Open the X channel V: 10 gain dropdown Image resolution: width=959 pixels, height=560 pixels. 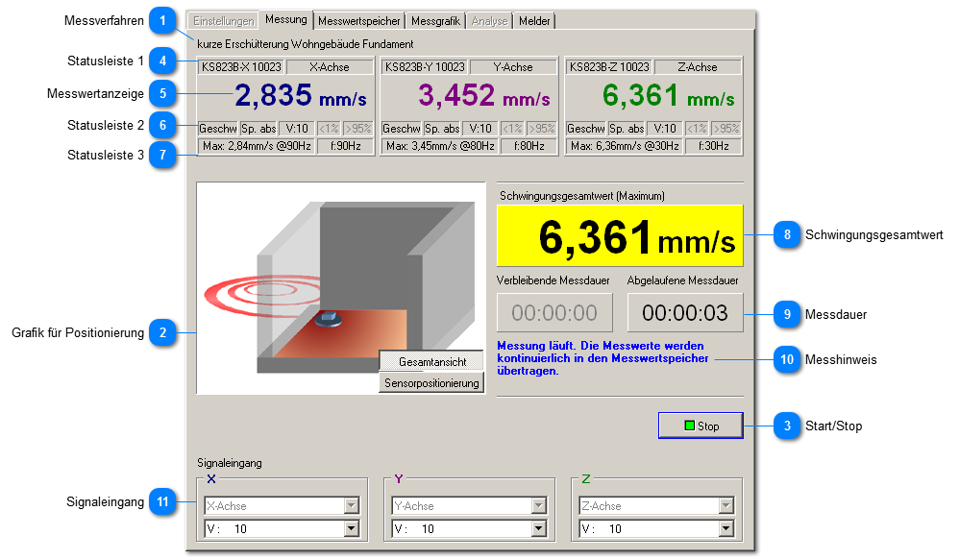(x=351, y=528)
